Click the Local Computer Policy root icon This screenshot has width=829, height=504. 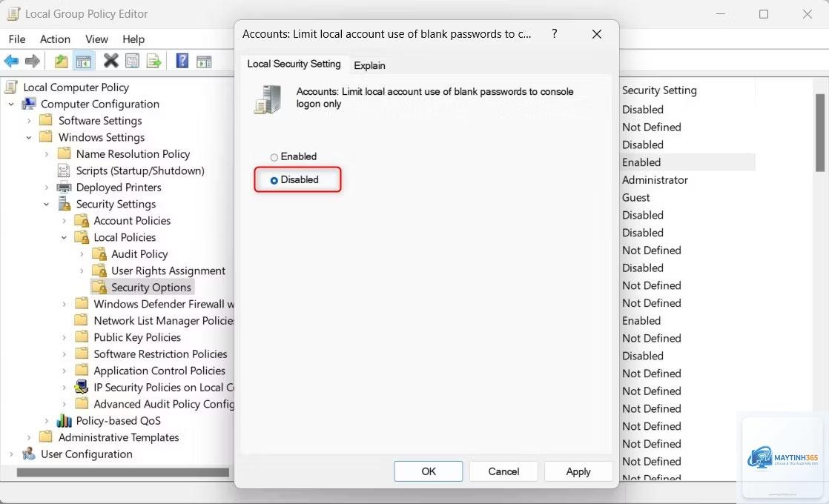11,87
